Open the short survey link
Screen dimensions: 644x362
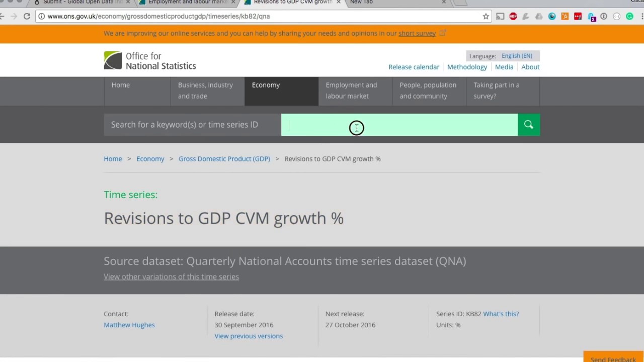tap(417, 33)
